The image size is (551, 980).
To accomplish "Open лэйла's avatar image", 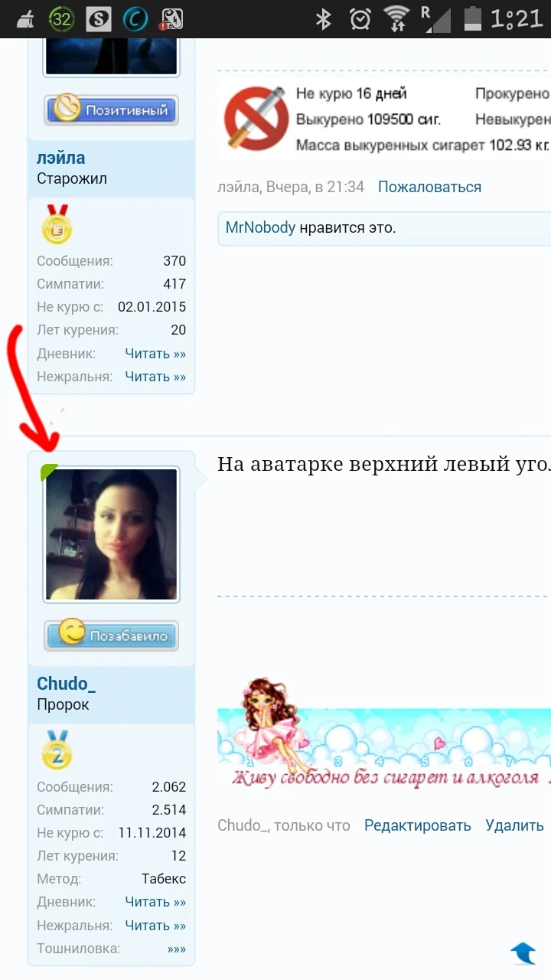I will [111, 57].
